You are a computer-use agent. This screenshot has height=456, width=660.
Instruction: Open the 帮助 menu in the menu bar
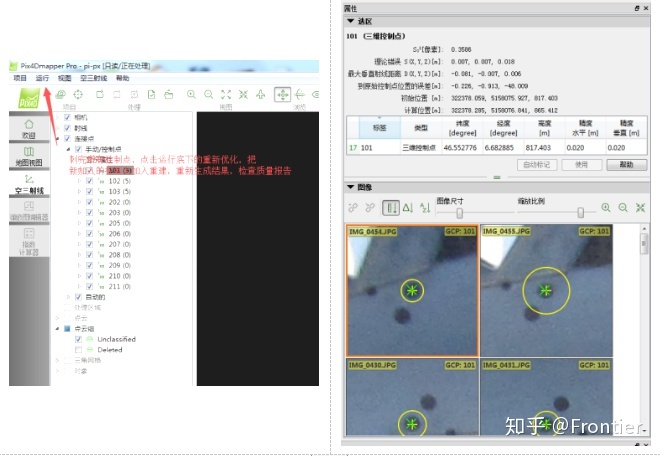tap(122, 78)
